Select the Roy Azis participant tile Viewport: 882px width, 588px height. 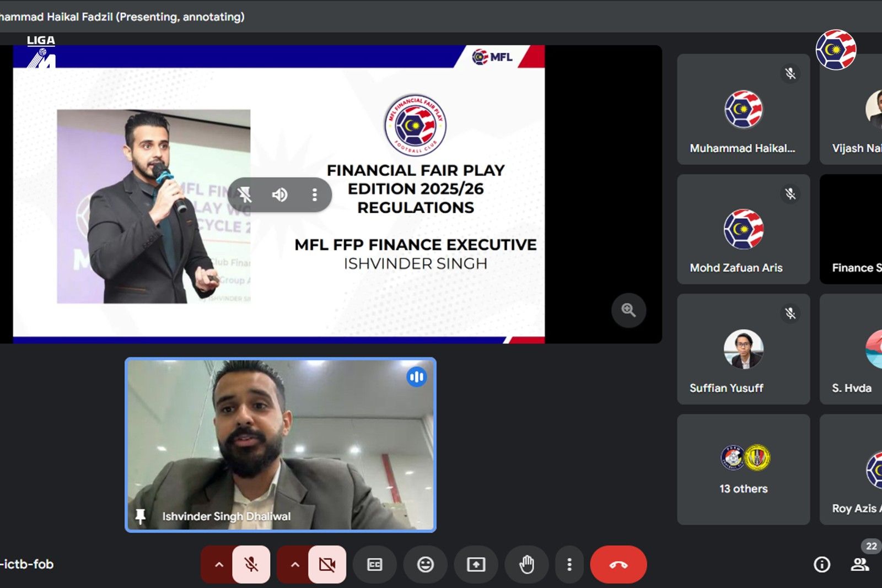[851, 470]
